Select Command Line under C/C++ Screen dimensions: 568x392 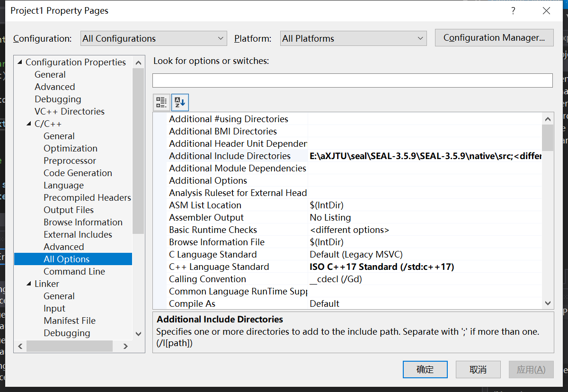pyautogui.click(x=73, y=271)
